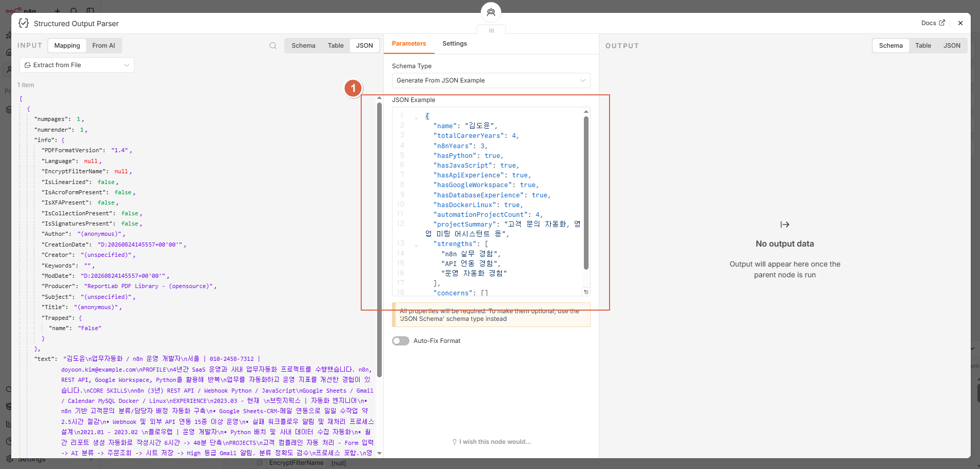
Task: Click the scroll-up arrow of the JSON Example editor
Action: click(x=586, y=111)
